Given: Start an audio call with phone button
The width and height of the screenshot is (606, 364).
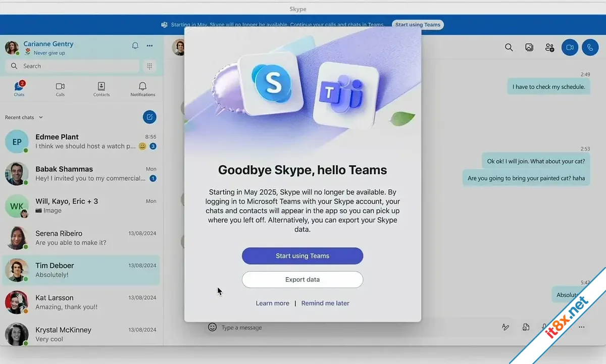Looking at the screenshot, I should 590,47.
